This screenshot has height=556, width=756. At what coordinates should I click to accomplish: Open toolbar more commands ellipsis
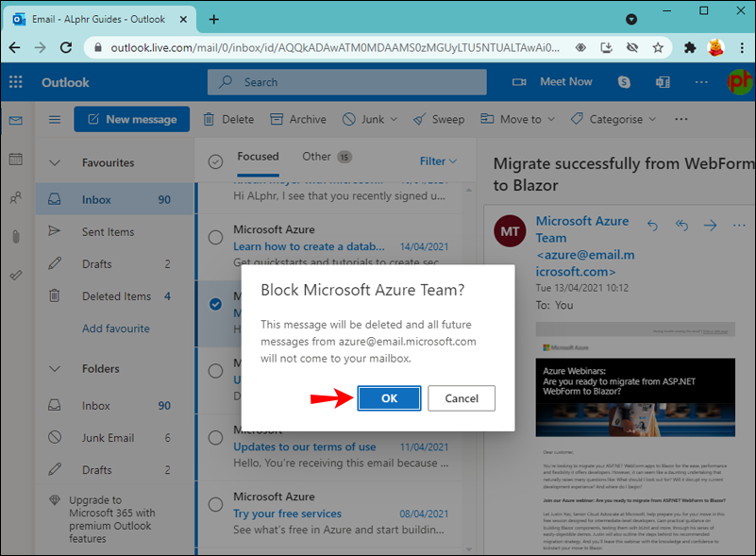(680, 119)
